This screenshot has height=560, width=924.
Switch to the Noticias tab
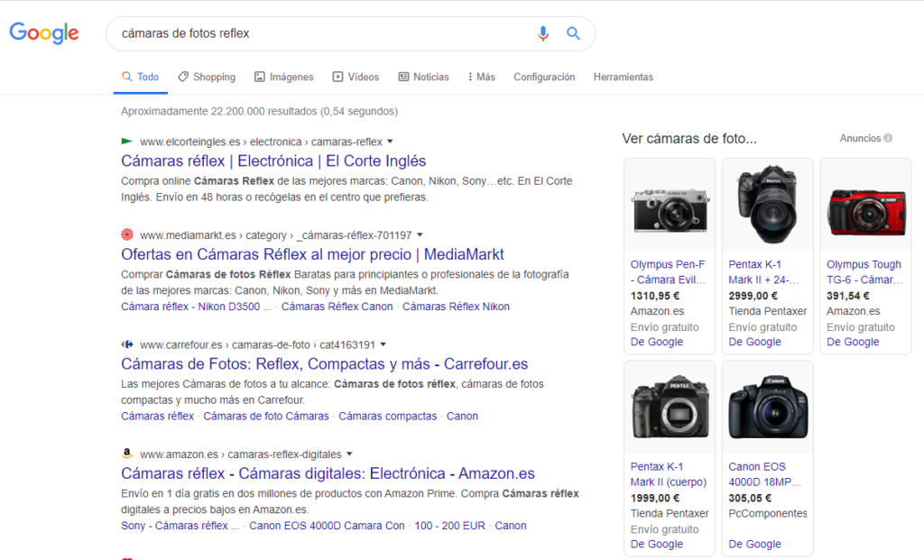[x=424, y=78]
